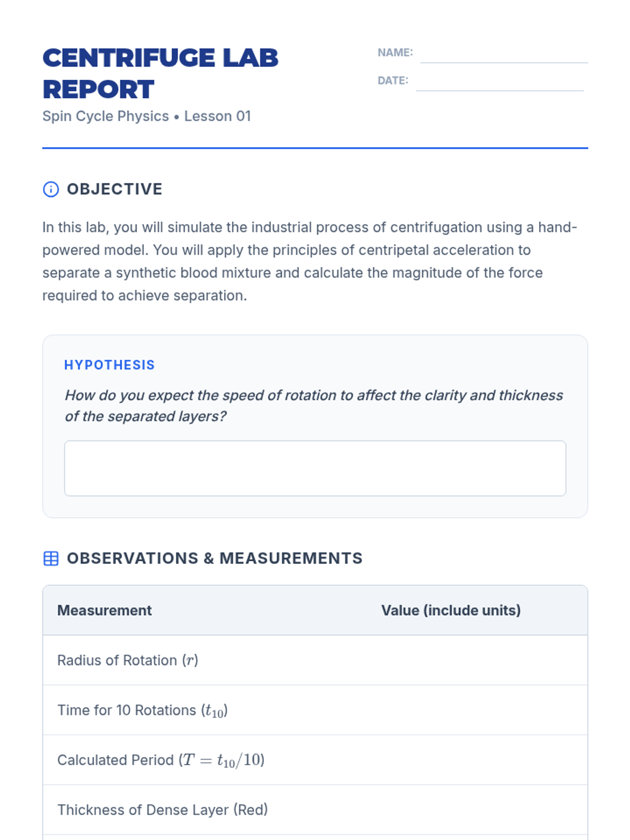Click the Centrifuge Lab Report title
630x840 pixels.
click(x=160, y=73)
